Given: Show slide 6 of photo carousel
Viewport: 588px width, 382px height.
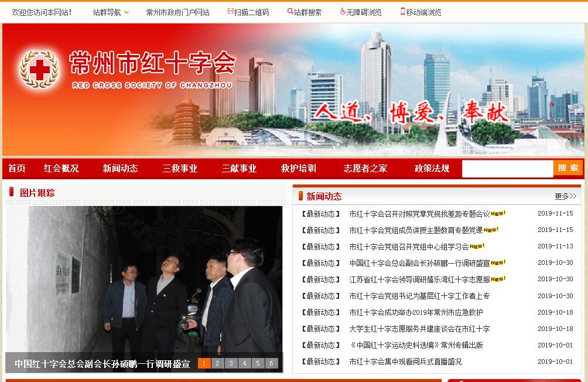Looking at the screenshot, I should click(272, 363).
